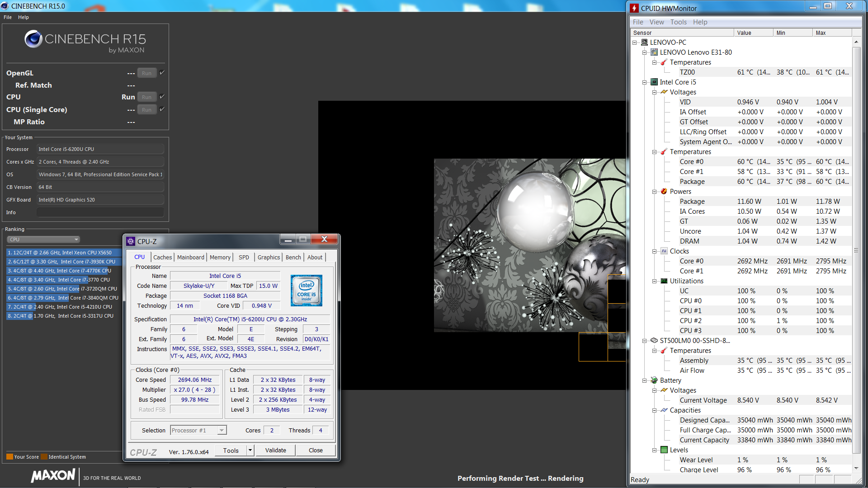The width and height of the screenshot is (868, 488).
Task: Toggle the CPU test checkmark
Action: click(162, 97)
